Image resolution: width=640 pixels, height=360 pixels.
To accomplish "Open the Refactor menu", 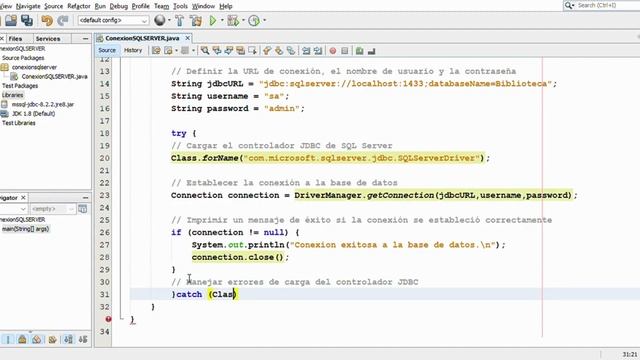I will point(79,6).
